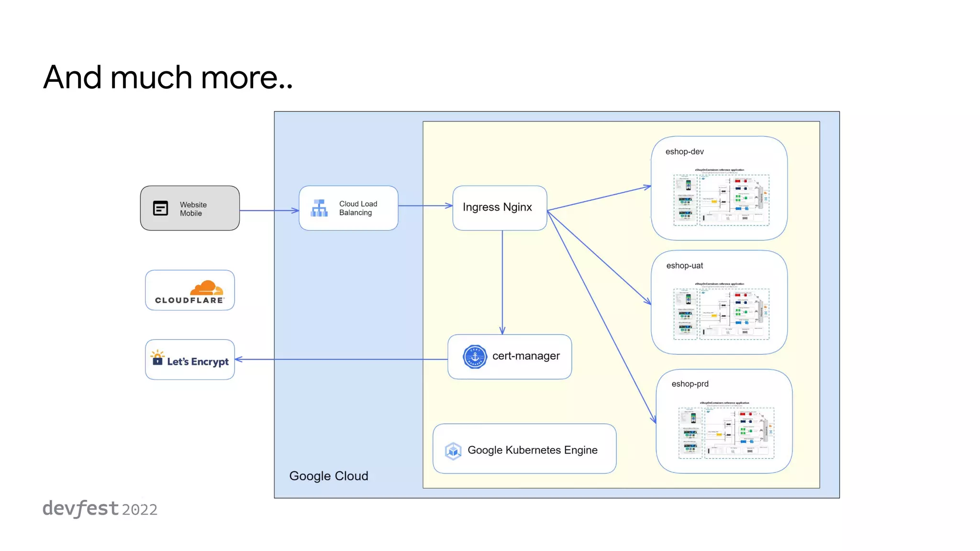The height and width of the screenshot is (551, 980).
Task: Click the Google Kubernetes Engine hexagon icon
Action: coord(453,451)
